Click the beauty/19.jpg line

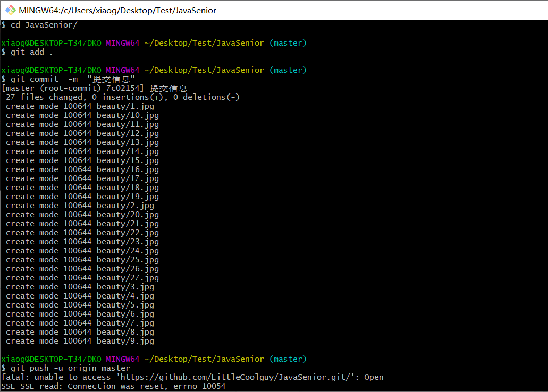click(82, 197)
